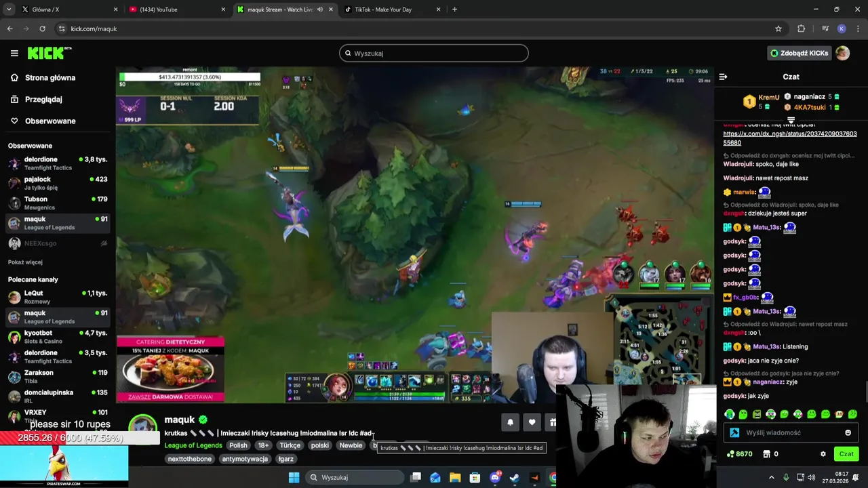Open domcialupinska IRL channel
This screenshot has height=488, width=868.
[58, 396]
